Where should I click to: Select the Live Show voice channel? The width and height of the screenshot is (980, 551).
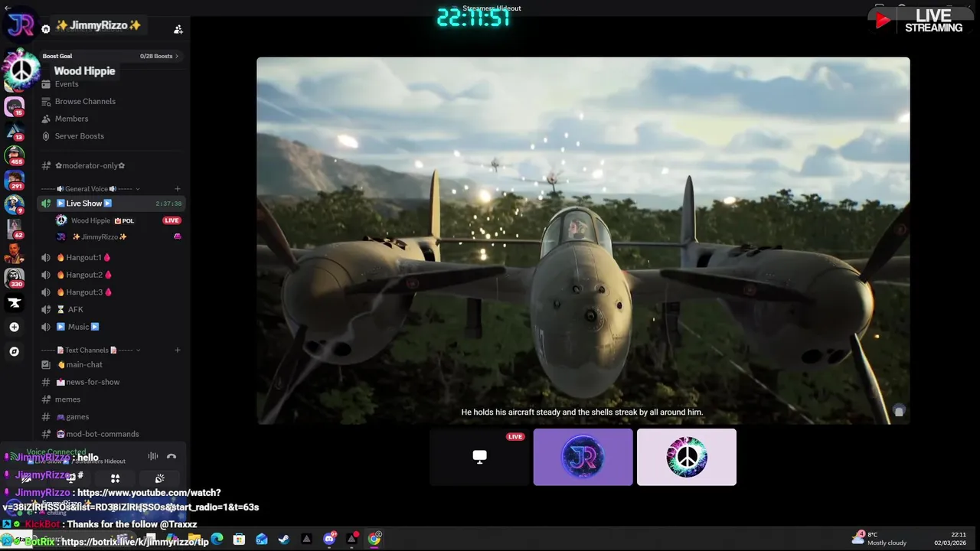(x=112, y=204)
